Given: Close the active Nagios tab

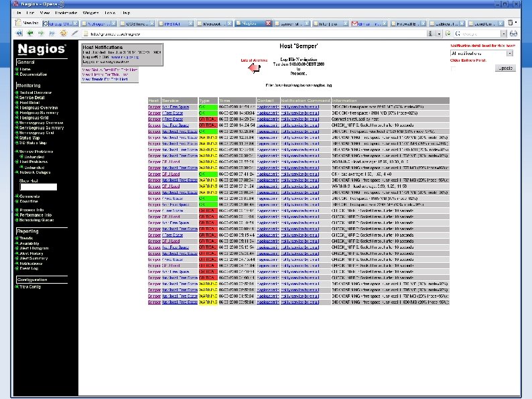Looking at the screenshot, I should (269, 23).
